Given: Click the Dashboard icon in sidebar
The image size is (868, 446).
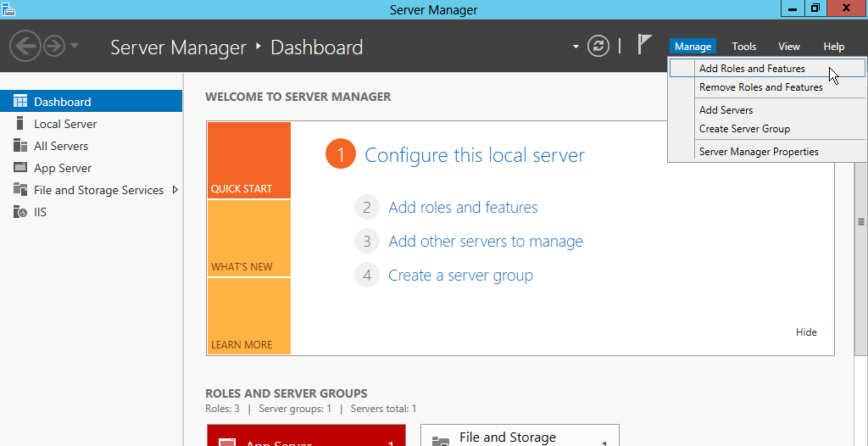Looking at the screenshot, I should pyautogui.click(x=20, y=102).
